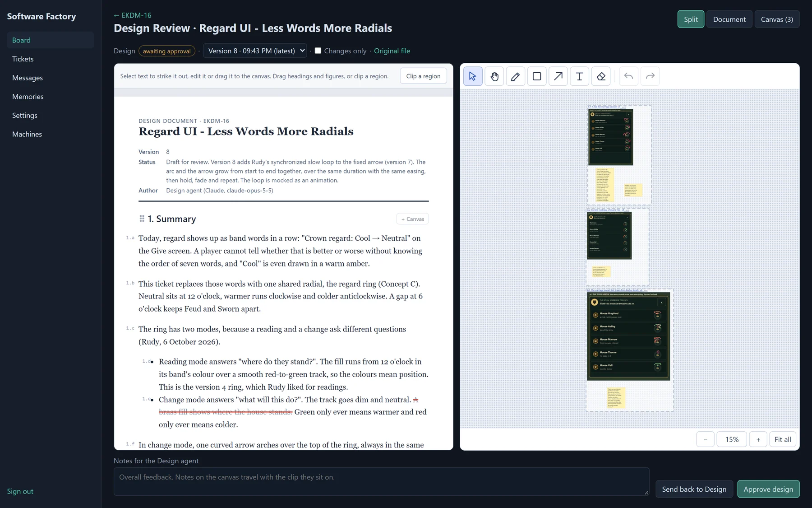
Task: Go back to EKDM-16 ticket
Action: click(x=133, y=15)
